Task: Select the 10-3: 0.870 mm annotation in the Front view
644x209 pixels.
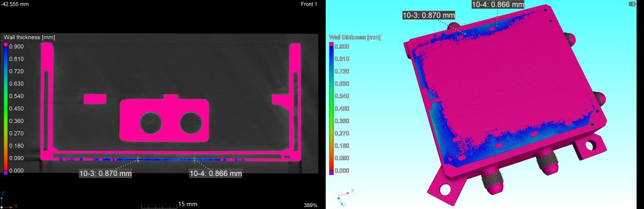Action: [105, 173]
